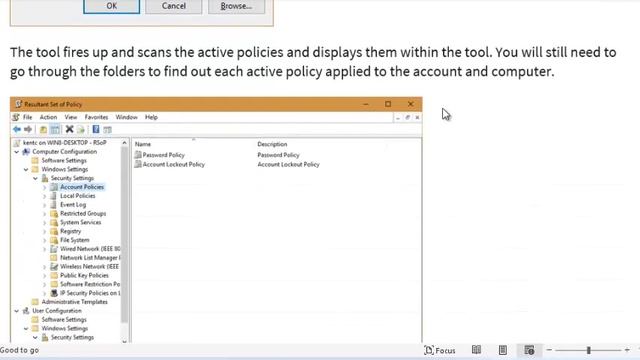This screenshot has height=360, width=640.
Task: Click the Up one level folder icon
Action: (x=43, y=130)
